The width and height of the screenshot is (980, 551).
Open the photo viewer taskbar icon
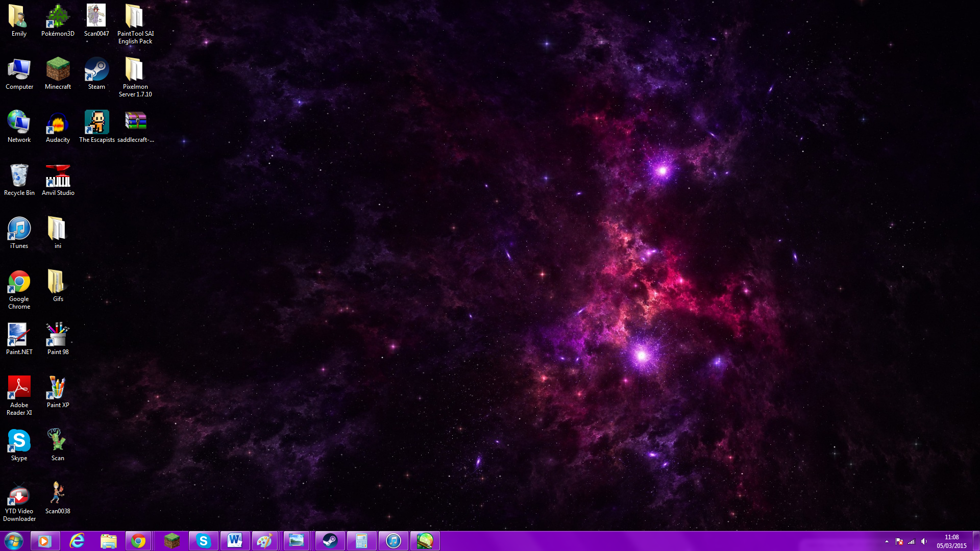click(297, 541)
